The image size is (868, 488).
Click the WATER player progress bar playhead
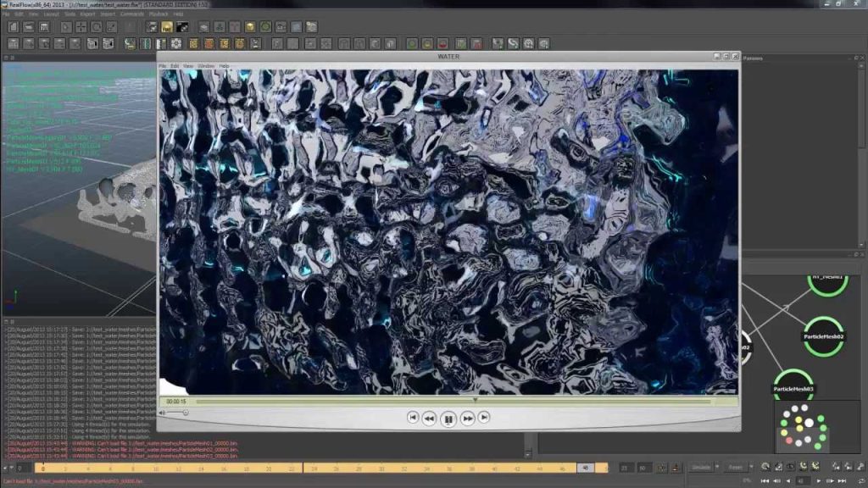coord(475,400)
